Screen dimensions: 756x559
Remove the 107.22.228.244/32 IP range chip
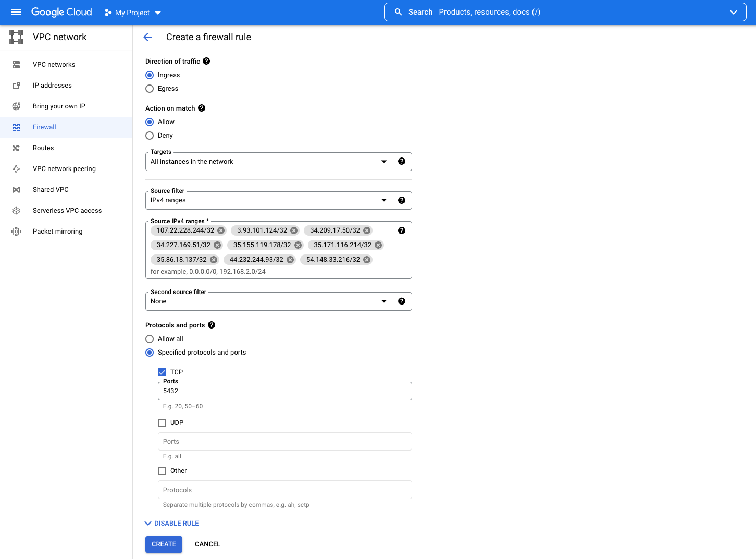point(221,230)
